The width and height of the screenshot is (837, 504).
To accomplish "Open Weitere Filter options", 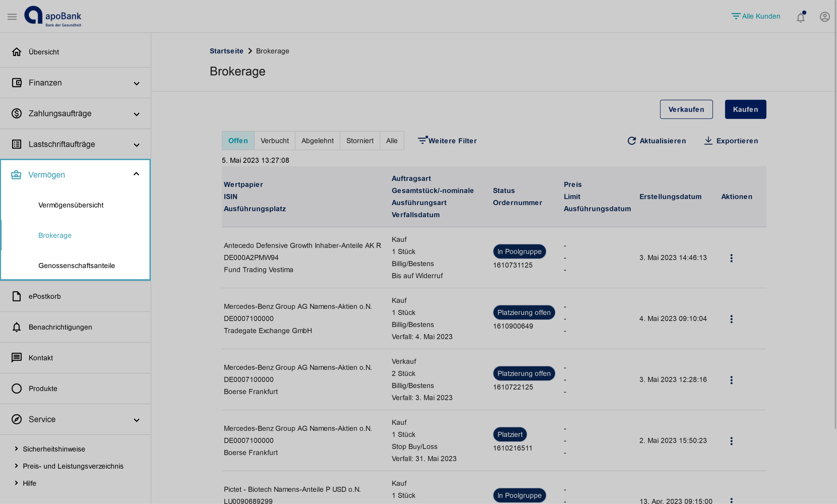I will (447, 141).
